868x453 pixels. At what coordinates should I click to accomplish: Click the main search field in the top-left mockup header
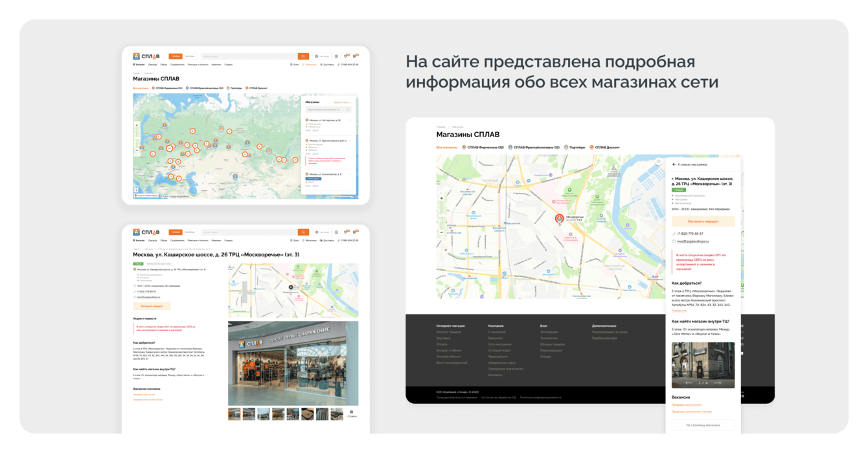[249, 56]
